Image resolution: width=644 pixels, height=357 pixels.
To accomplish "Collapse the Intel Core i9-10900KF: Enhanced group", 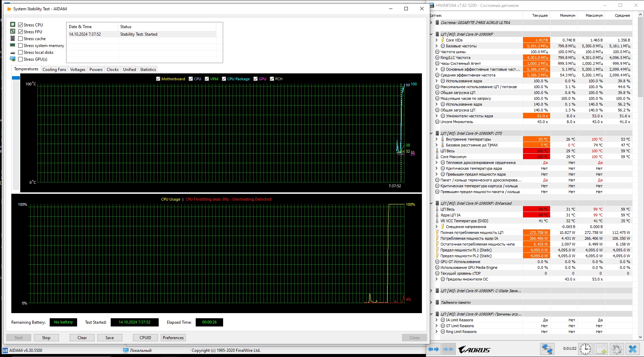I will [x=431, y=203].
